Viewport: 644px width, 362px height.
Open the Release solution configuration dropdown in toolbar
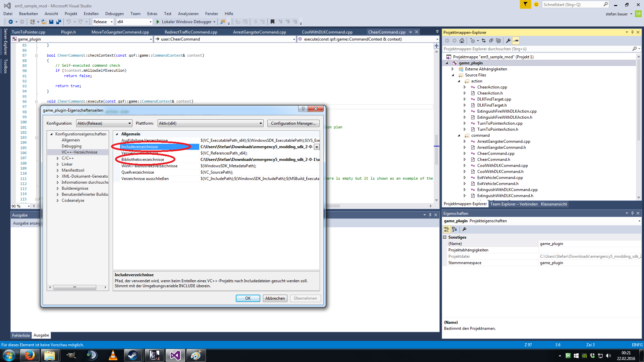pos(103,22)
